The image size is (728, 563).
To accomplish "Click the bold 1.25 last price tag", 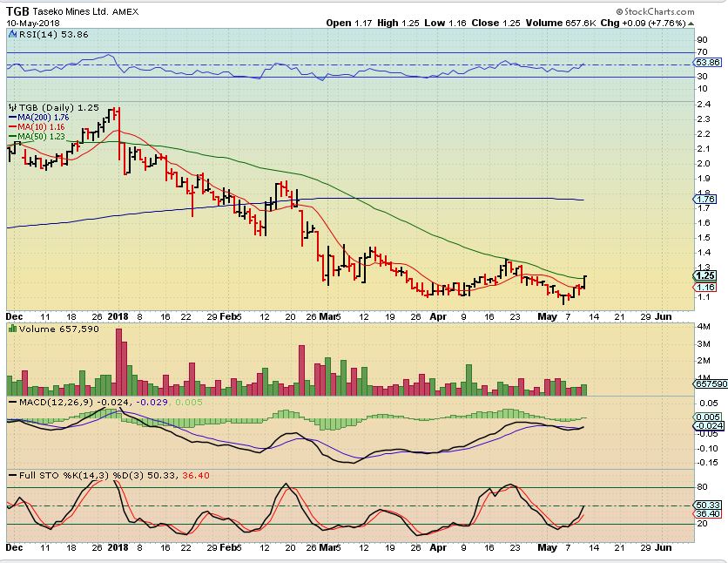I will click(706, 276).
